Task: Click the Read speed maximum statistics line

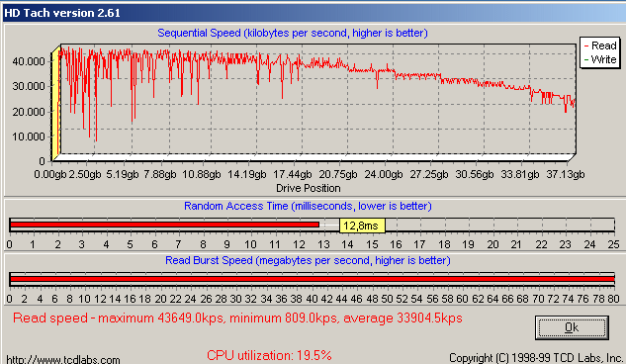Action: click(x=237, y=318)
